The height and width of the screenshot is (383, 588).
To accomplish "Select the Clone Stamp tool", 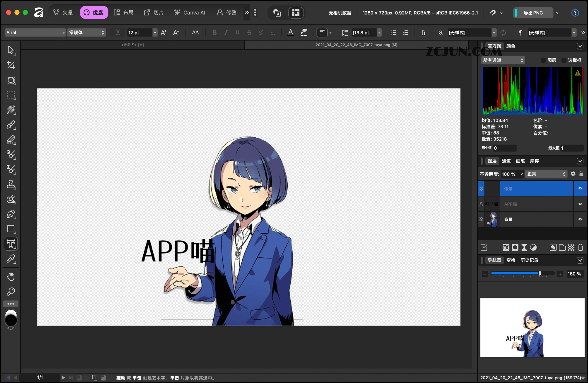I will click(x=11, y=185).
